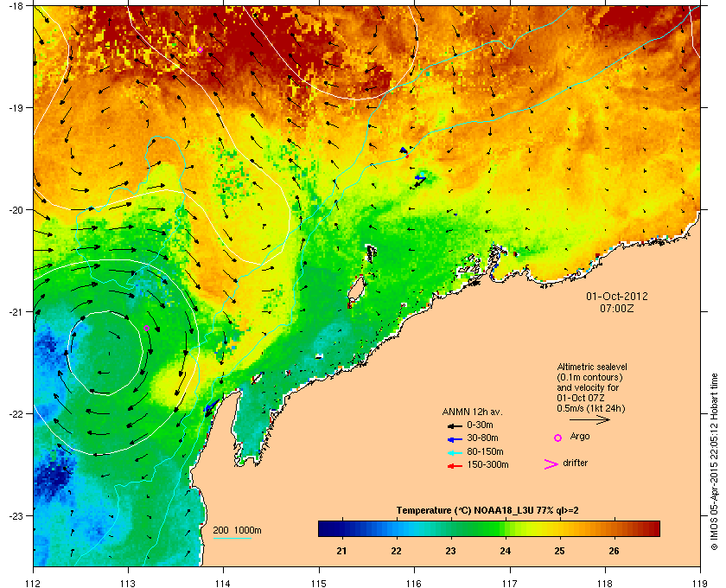Screen dimensions: 726x588
Task: Click the time label 07:00Z
Action: pyautogui.click(x=617, y=308)
